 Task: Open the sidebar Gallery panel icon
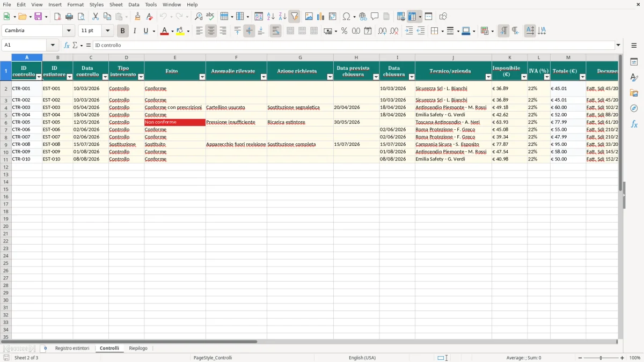634,93
